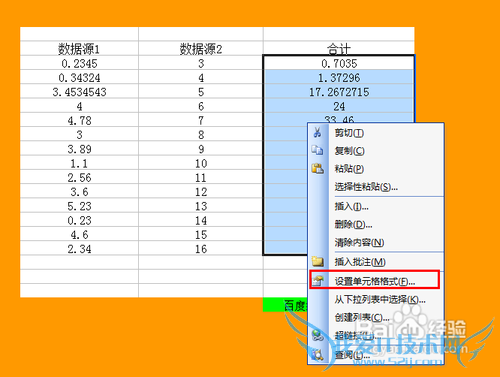Click cell containing 2.34

click(79, 249)
